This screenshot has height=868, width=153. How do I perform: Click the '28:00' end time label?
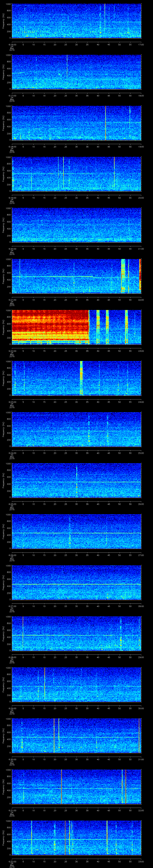(x=141, y=606)
